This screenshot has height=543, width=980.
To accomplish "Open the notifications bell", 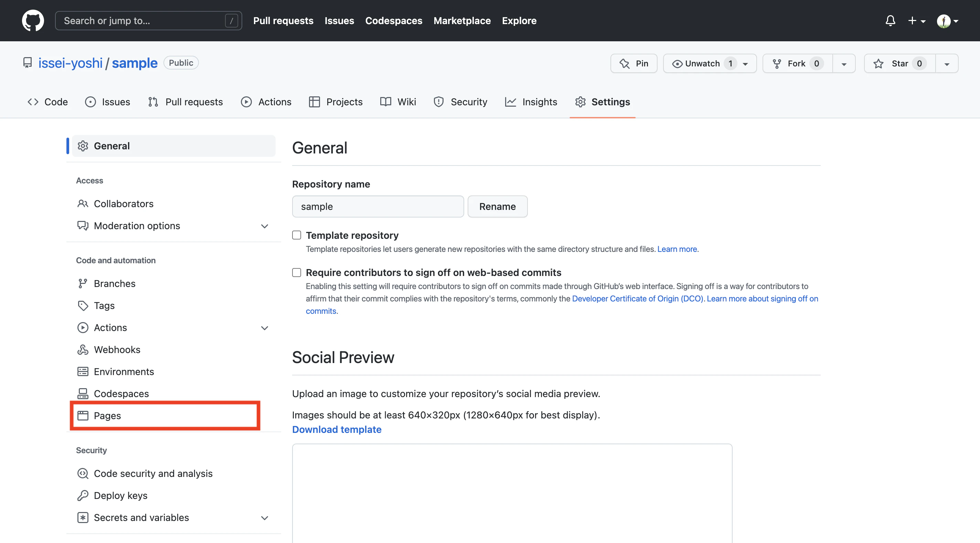I will pyautogui.click(x=890, y=21).
